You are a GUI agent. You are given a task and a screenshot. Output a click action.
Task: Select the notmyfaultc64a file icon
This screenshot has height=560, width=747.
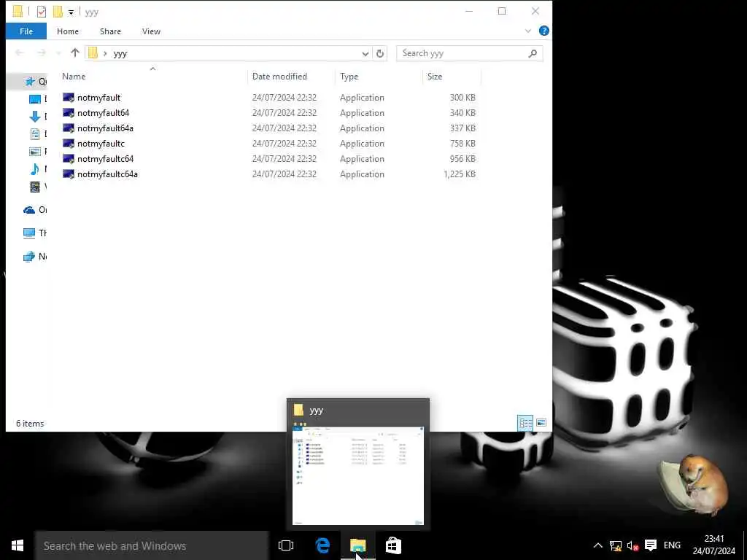[69, 174]
